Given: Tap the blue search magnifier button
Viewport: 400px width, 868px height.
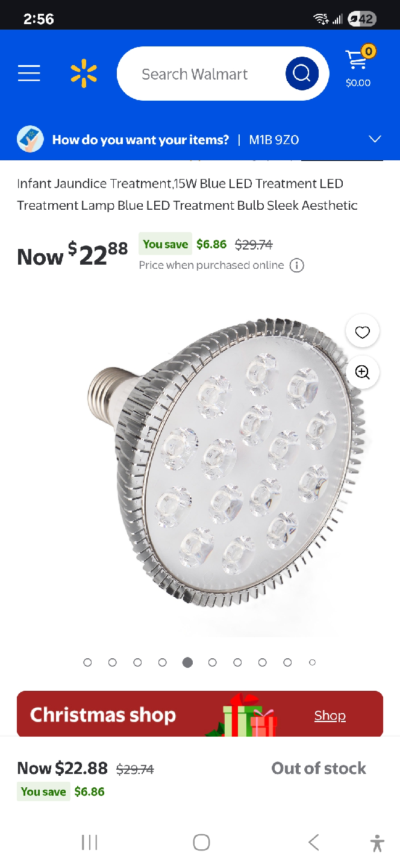Looking at the screenshot, I should click(302, 74).
